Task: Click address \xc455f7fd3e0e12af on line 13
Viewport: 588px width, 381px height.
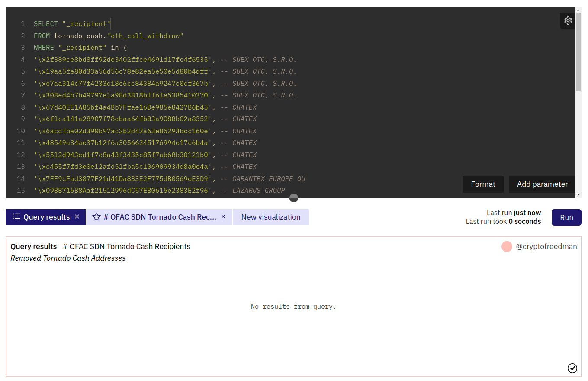Action: coord(123,167)
